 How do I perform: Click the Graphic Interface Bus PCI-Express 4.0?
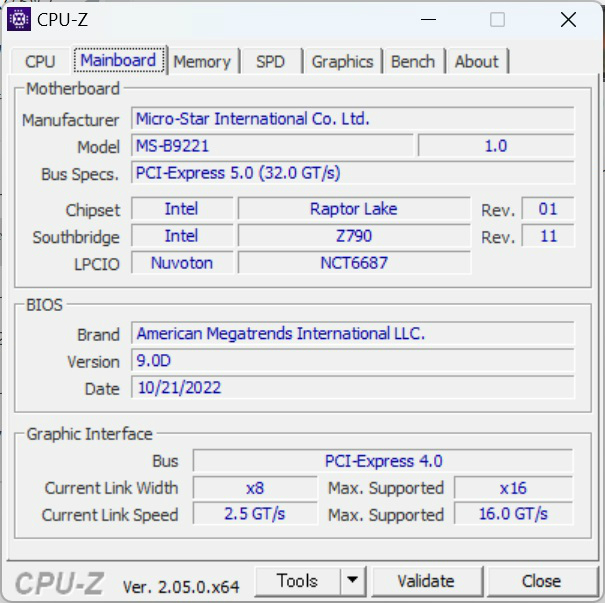[383, 461]
